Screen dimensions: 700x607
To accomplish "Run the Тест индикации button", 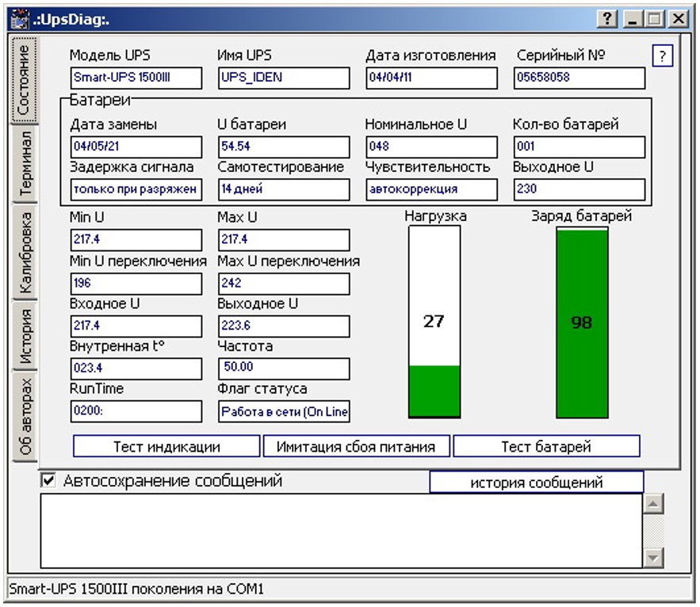I will tap(166, 446).
